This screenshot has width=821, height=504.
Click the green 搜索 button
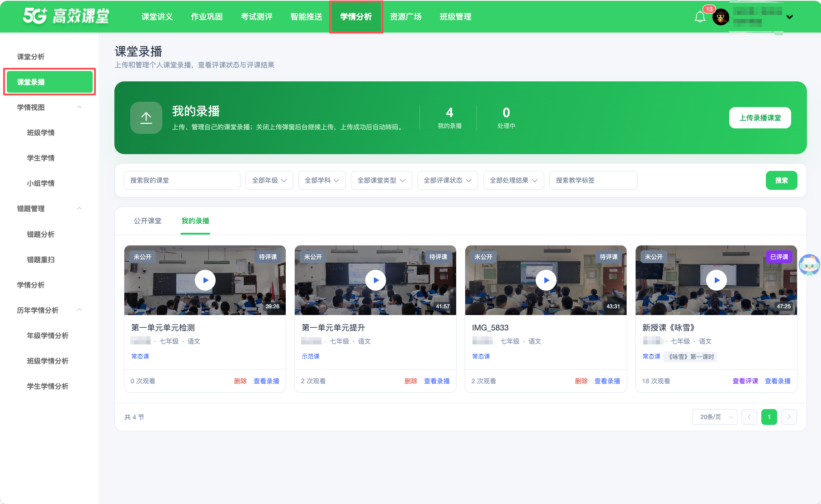coord(781,180)
